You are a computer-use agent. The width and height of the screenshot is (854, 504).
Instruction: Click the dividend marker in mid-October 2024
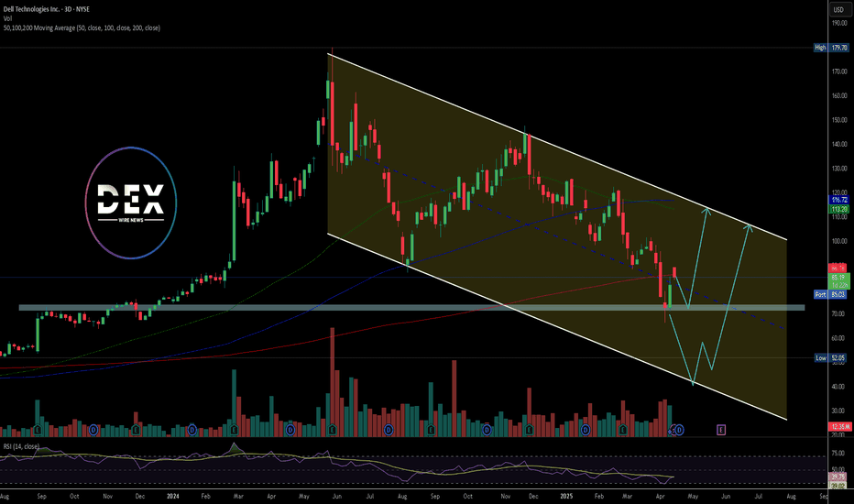coord(487,431)
